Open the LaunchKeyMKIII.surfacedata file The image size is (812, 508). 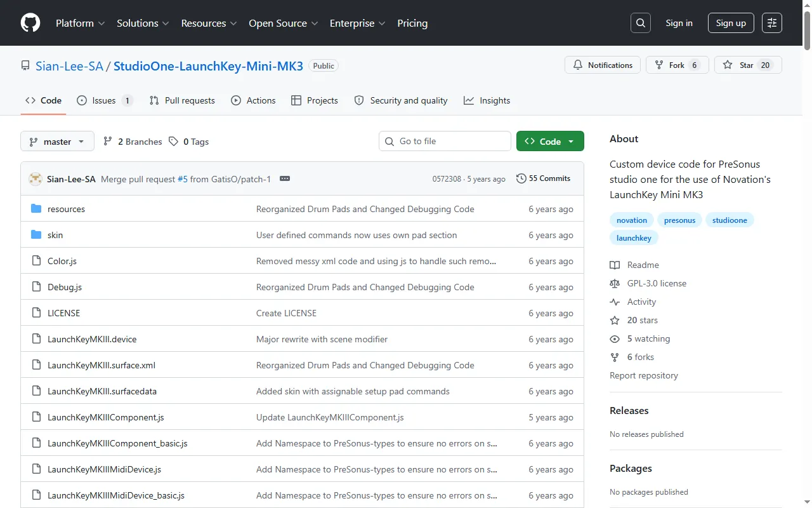[102, 391]
